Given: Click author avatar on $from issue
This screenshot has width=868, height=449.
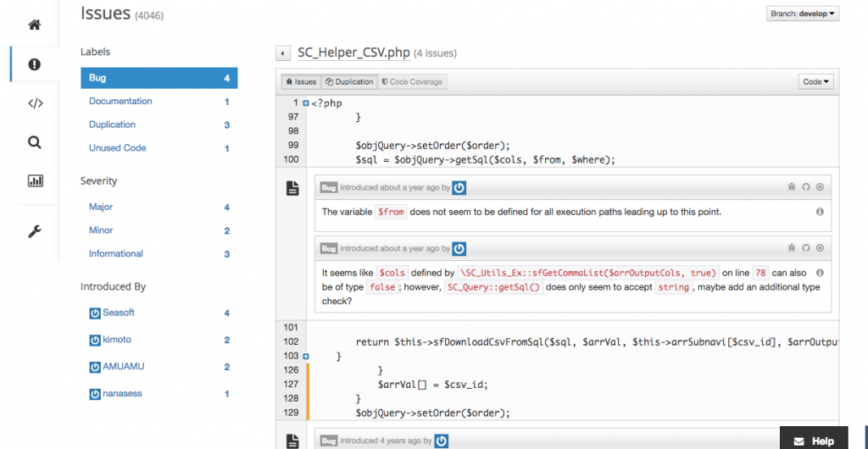Looking at the screenshot, I should pos(459,188).
